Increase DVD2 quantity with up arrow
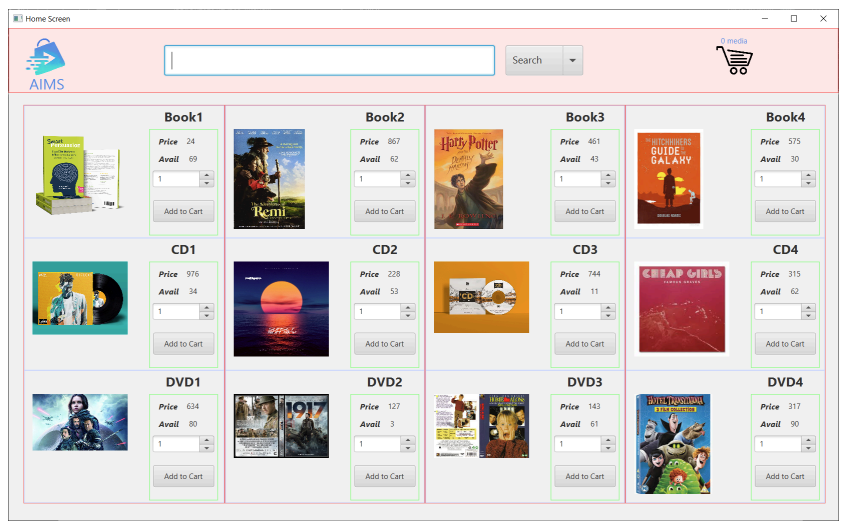The width and height of the screenshot is (845, 531). (x=408, y=440)
